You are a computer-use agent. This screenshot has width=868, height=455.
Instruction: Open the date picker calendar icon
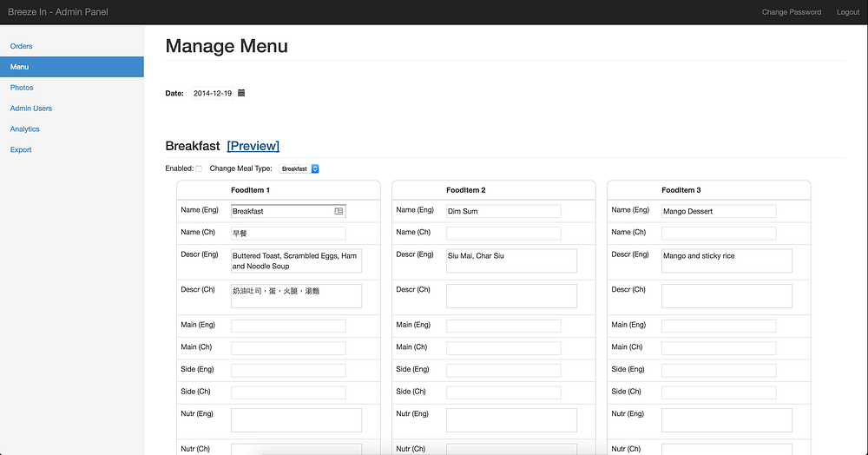point(241,93)
